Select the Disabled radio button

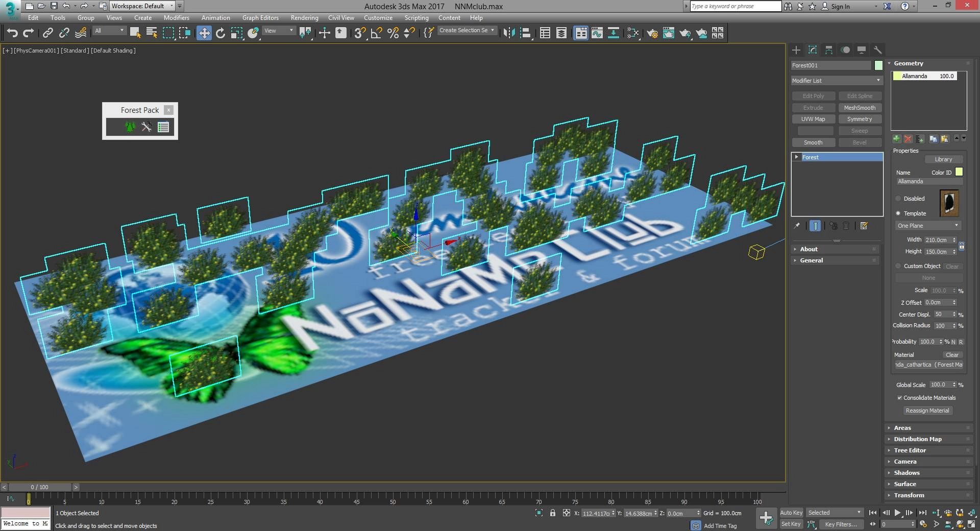[x=898, y=199]
